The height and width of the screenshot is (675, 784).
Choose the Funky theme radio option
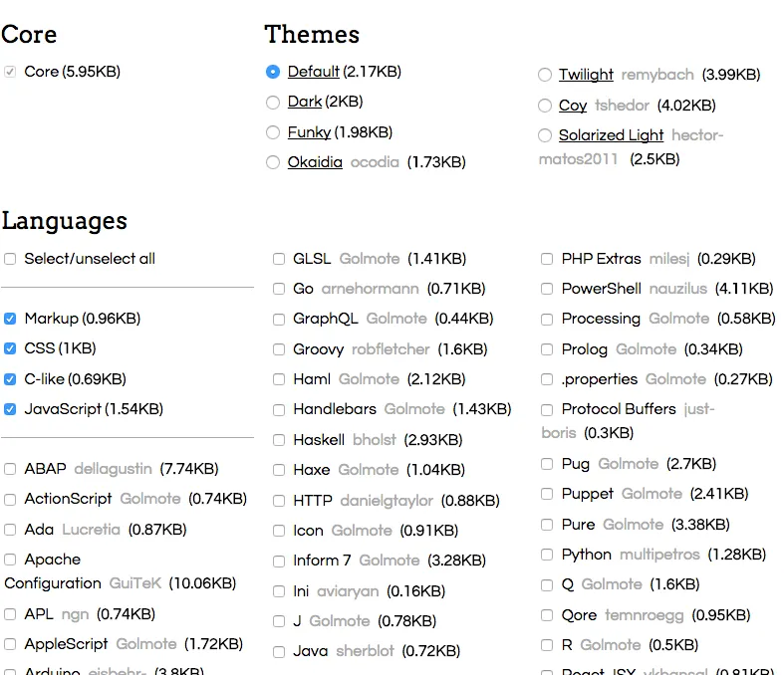[x=273, y=132]
